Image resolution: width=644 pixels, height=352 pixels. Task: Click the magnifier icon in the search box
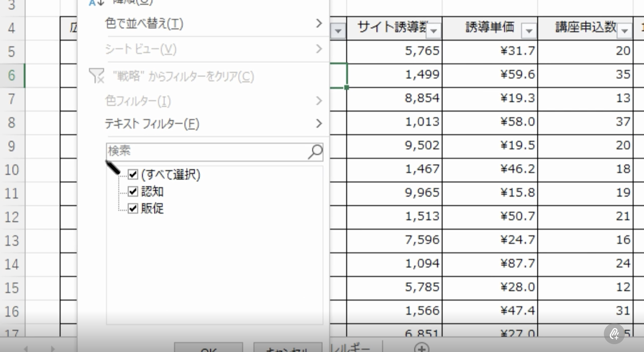[x=315, y=152]
